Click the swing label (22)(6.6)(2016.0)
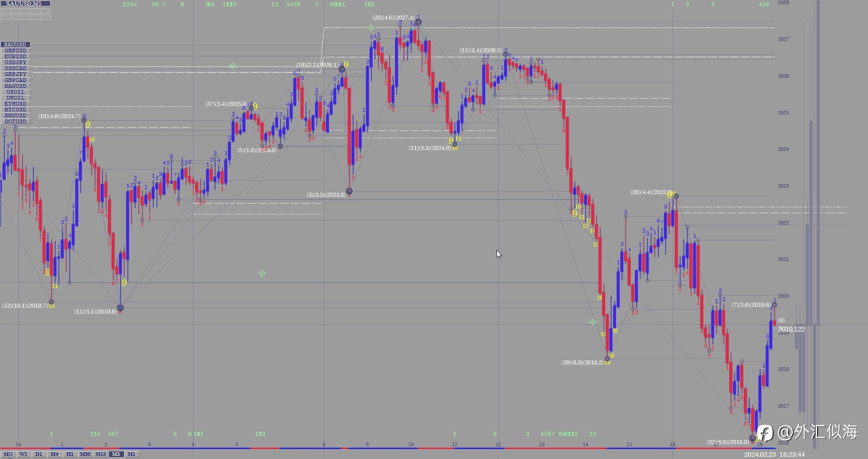 pos(728,442)
